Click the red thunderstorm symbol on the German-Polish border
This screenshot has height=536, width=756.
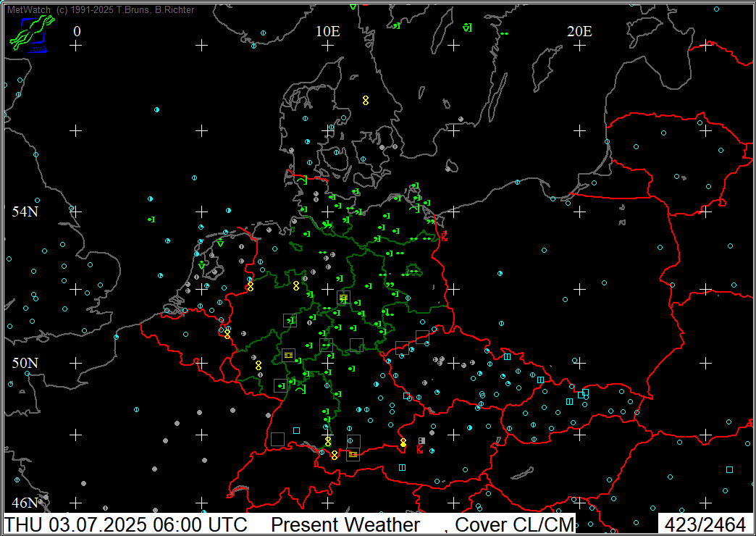coord(444,237)
